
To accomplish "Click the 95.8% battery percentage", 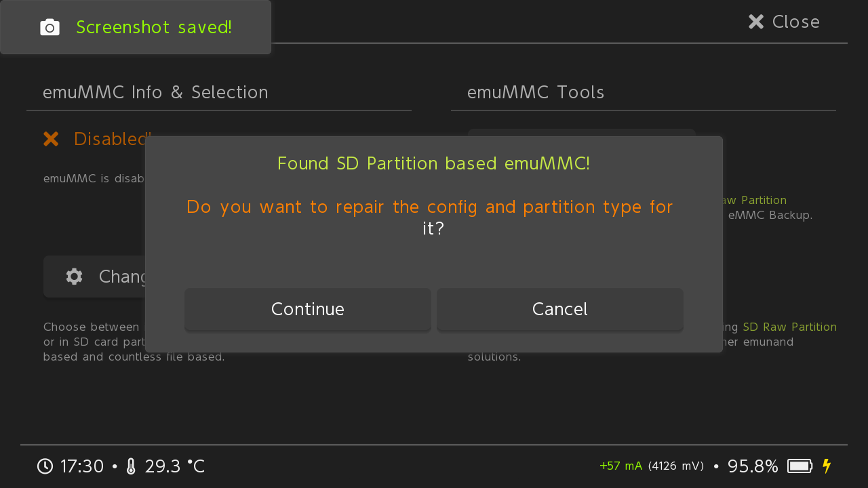I will pos(753,466).
